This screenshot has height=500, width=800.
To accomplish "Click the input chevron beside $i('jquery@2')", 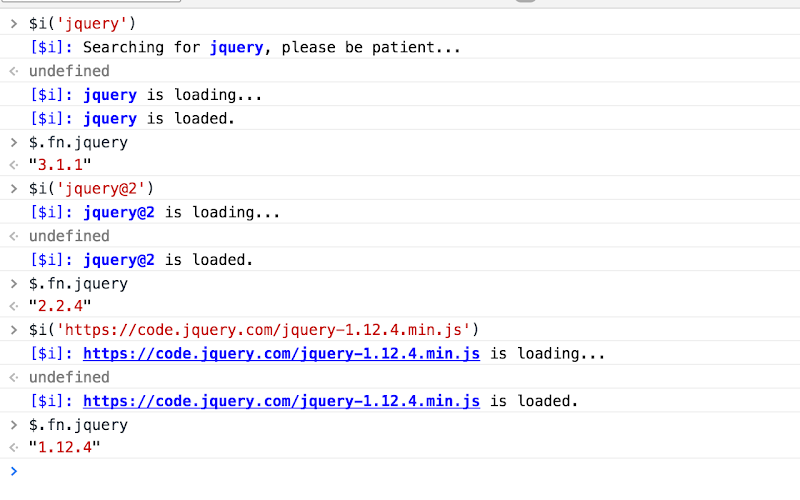I will coord(14,189).
